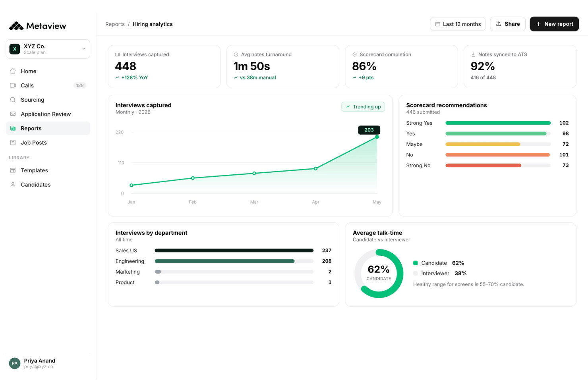588x392 pixels.
Task: Open Sourcing in the sidebar
Action: coord(48,100)
